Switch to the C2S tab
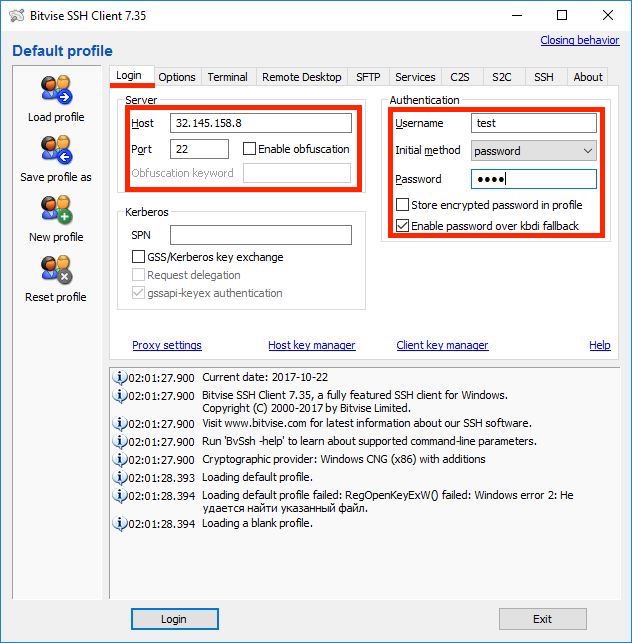This screenshot has height=643, width=632. 460,77
